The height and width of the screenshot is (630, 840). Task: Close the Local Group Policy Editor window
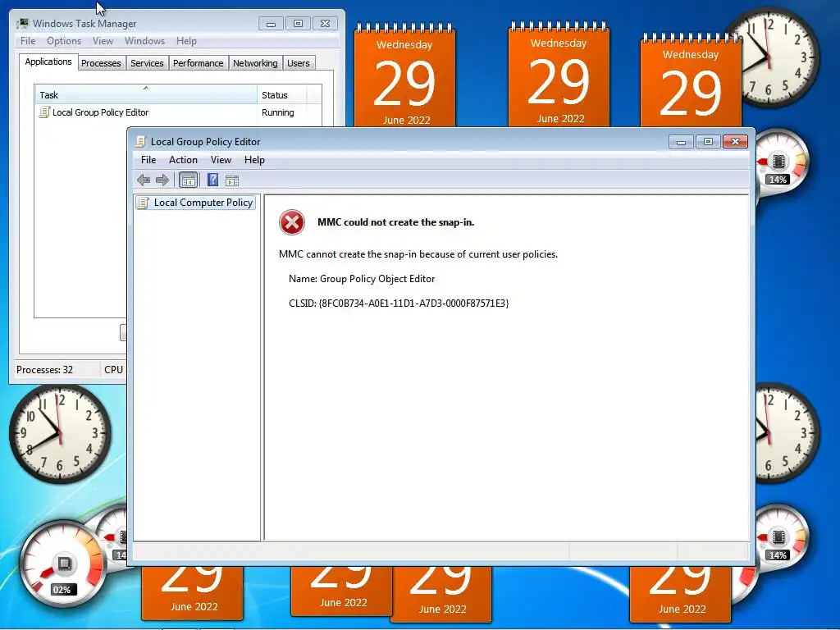[735, 142]
